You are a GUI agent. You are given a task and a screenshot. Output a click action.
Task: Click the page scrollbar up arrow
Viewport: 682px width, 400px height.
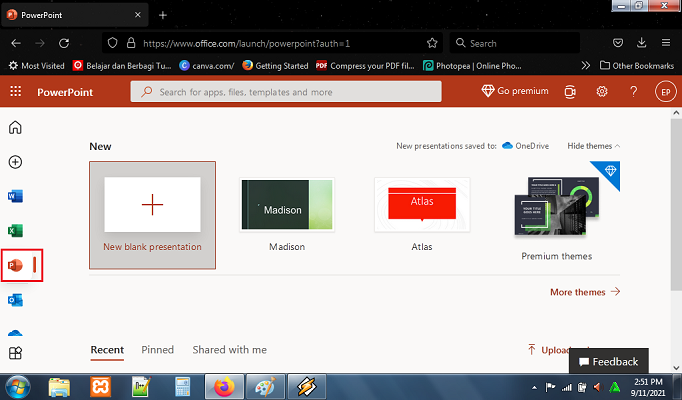tap(676, 113)
